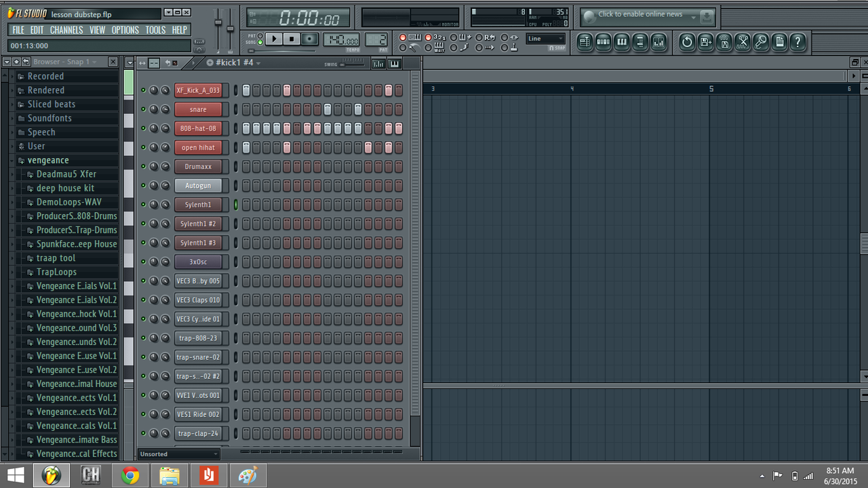Viewport: 868px width, 488px height.
Task: Open the mixer toolbar icon
Action: tap(658, 42)
